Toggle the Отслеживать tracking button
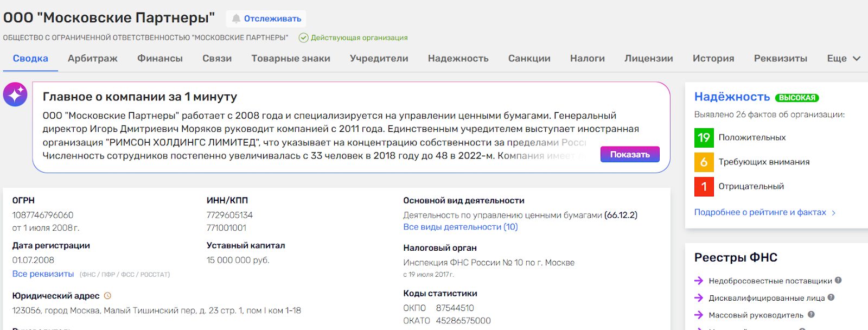868x330 pixels. tap(266, 18)
